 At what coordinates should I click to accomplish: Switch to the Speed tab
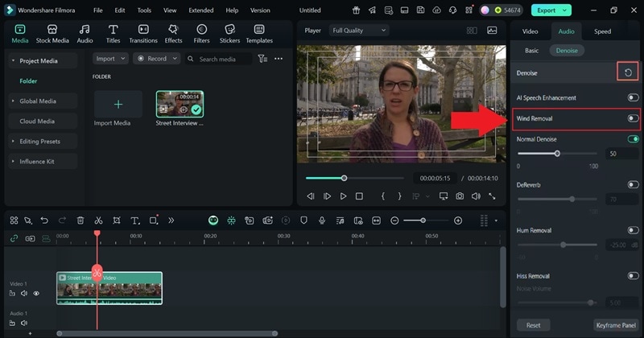click(x=602, y=31)
